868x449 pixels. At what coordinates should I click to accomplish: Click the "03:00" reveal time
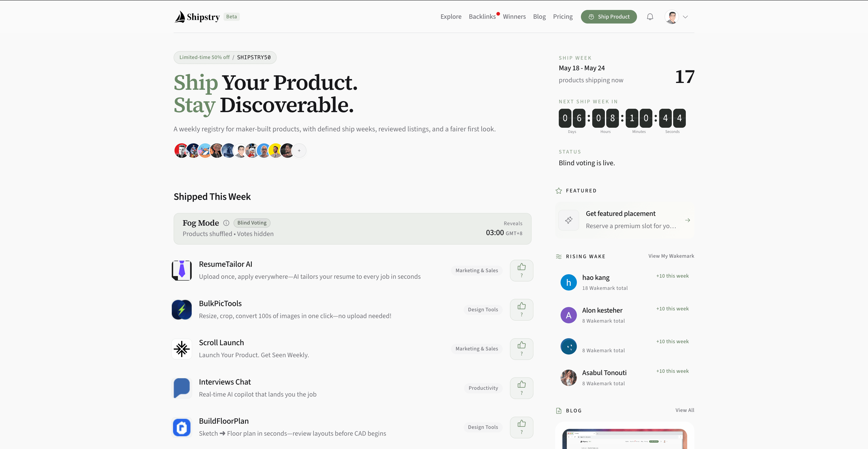(x=495, y=233)
